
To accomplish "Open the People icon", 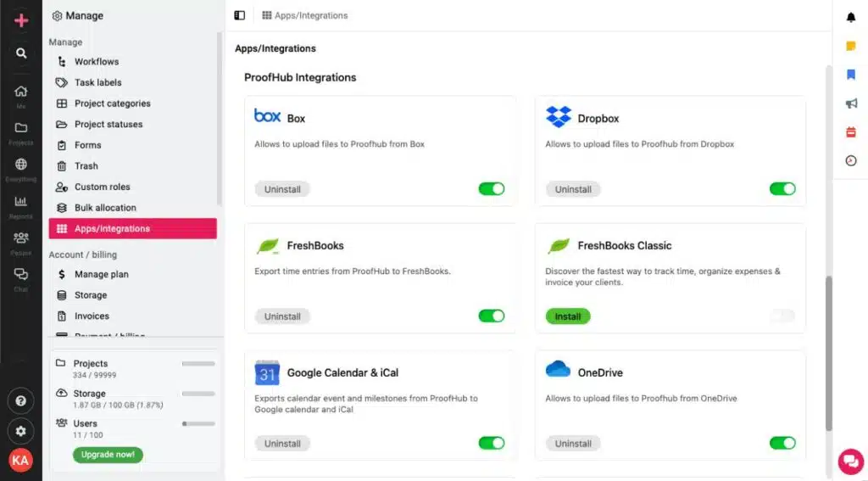I will tap(21, 238).
